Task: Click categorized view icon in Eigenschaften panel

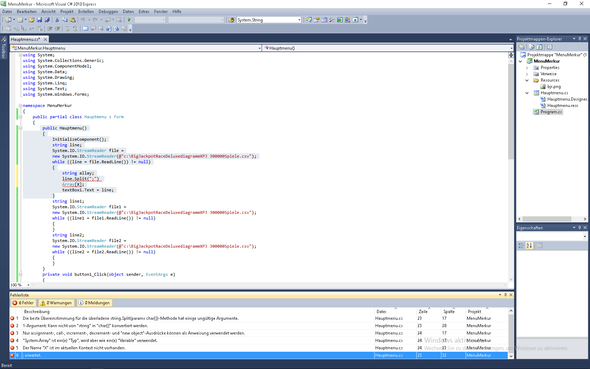Action: point(521,245)
